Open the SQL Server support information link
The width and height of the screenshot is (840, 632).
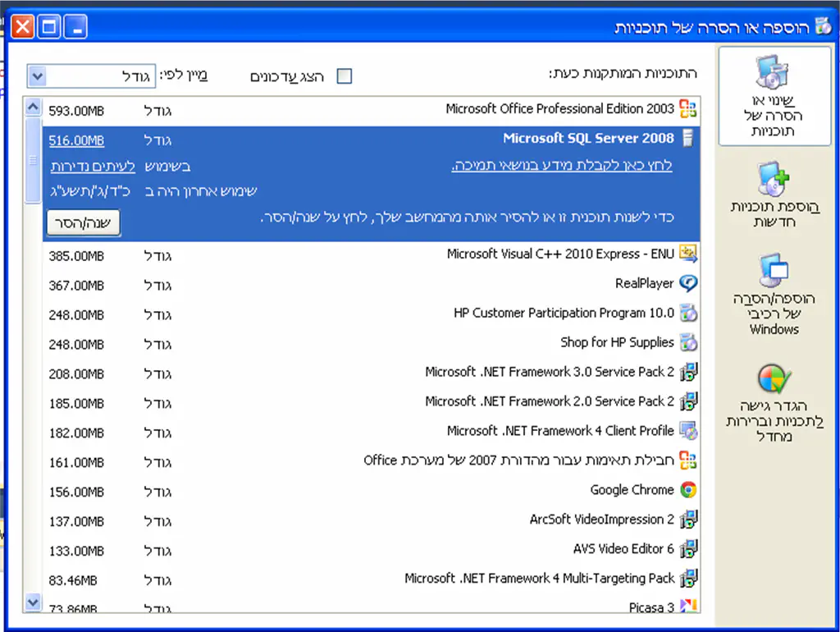pos(562,166)
